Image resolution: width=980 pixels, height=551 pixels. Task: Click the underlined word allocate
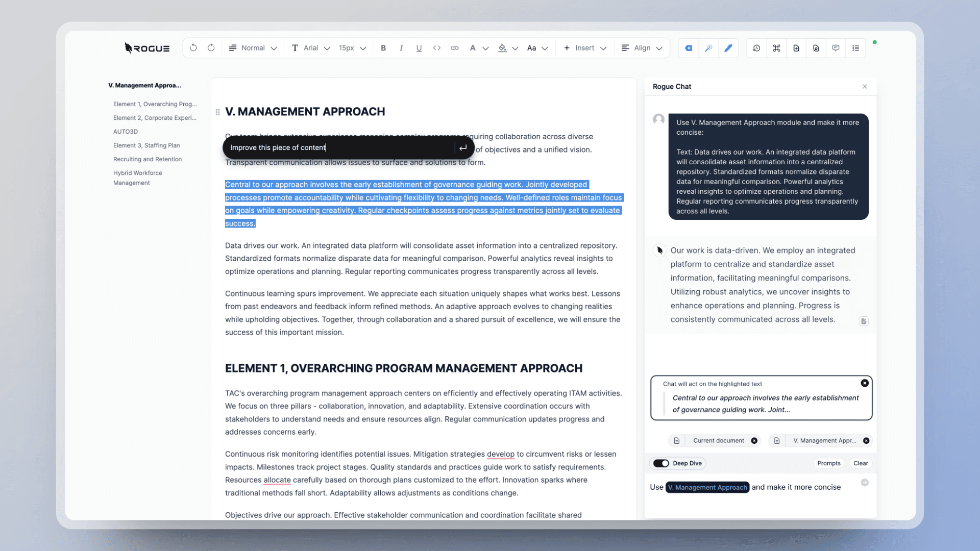(x=277, y=480)
